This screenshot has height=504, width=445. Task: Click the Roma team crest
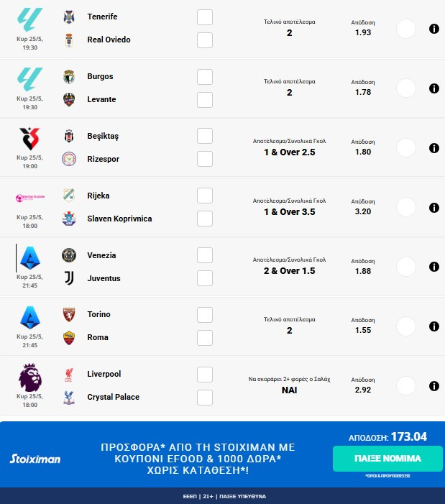click(x=69, y=337)
